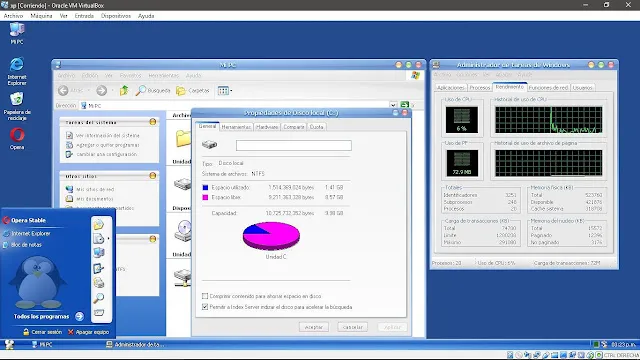
Task: Click the disk drive icon in Propiedades dialog
Action: [x=209, y=144]
